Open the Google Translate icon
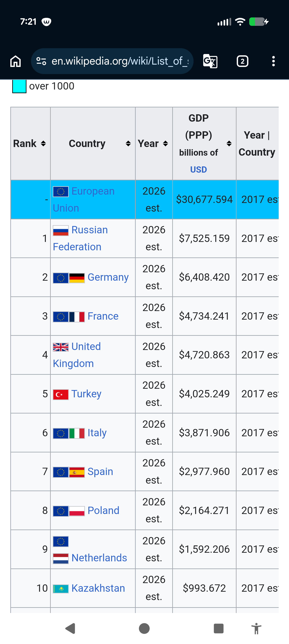The width and height of the screenshot is (289, 644). (x=210, y=61)
